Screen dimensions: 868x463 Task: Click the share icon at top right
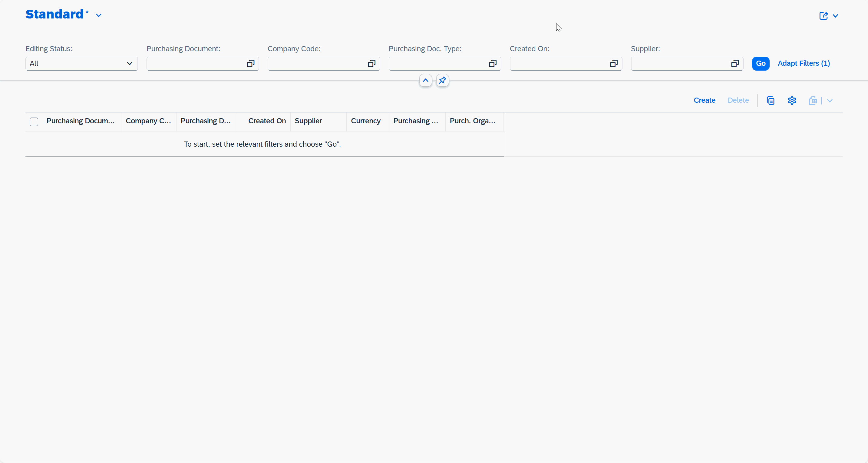click(x=823, y=16)
